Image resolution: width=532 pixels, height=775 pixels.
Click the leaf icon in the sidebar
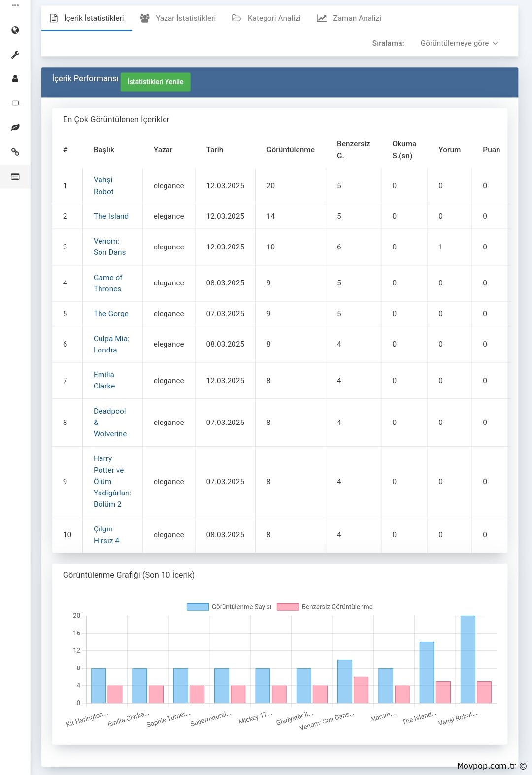coord(15,127)
